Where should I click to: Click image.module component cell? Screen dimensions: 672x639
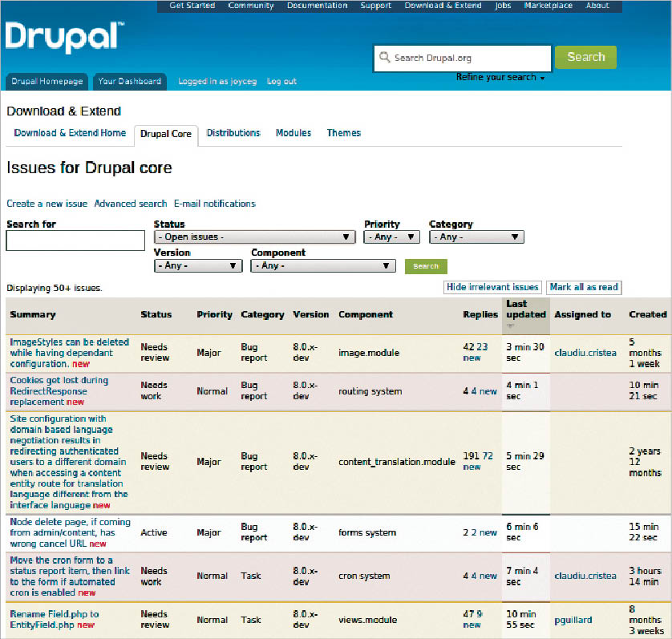coord(369,353)
